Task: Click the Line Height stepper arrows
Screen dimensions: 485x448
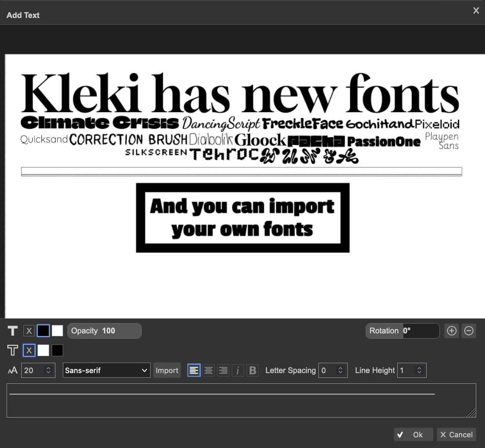Action: pyautogui.click(x=419, y=371)
